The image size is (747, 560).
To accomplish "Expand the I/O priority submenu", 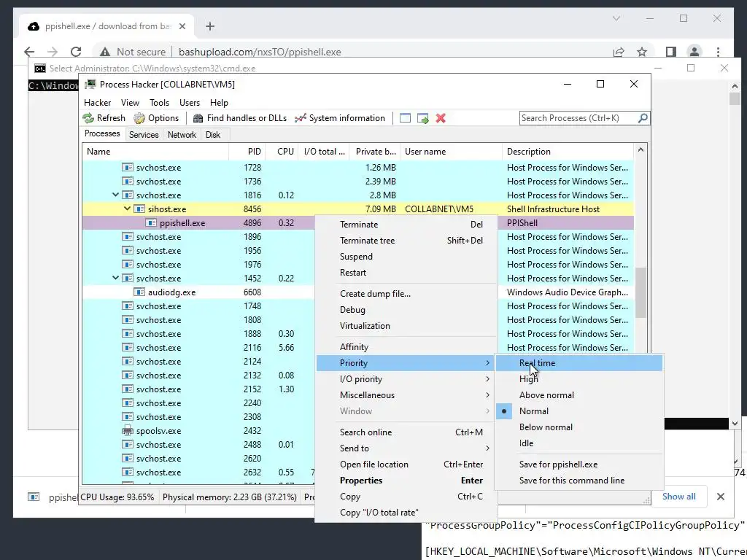I will [x=406, y=379].
